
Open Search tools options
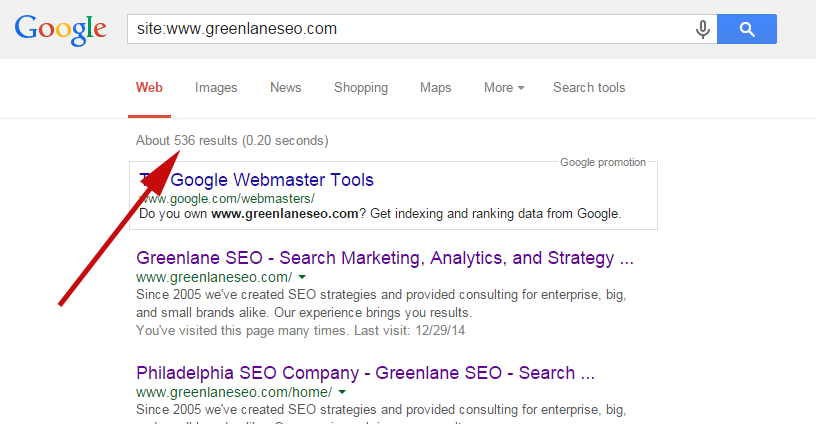[589, 87]
